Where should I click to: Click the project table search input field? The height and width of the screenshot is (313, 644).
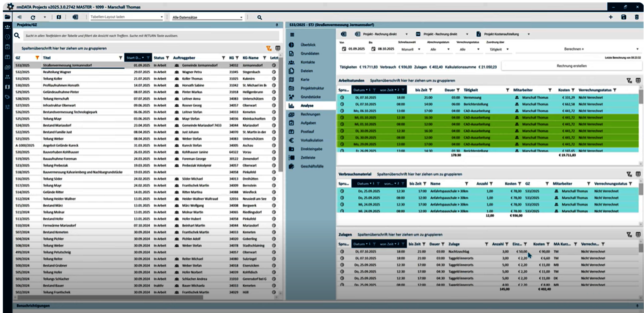(x=151, y=36)
